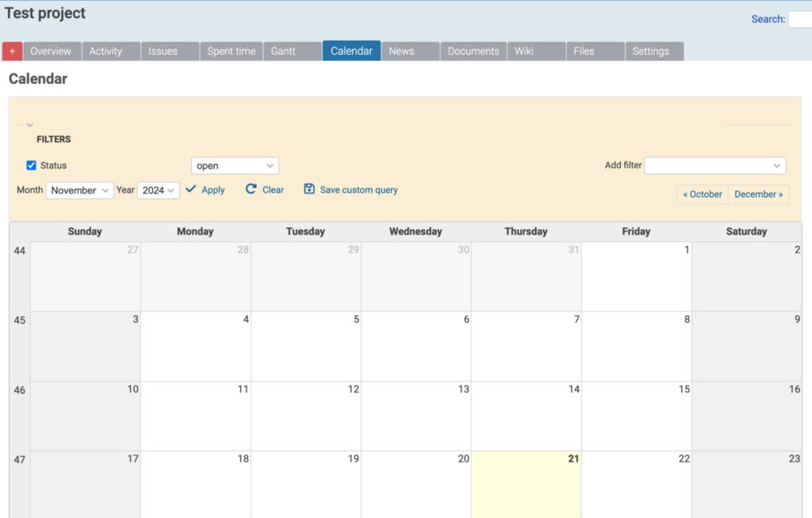Open the Year dropdown showing 2024

point(156,190)
